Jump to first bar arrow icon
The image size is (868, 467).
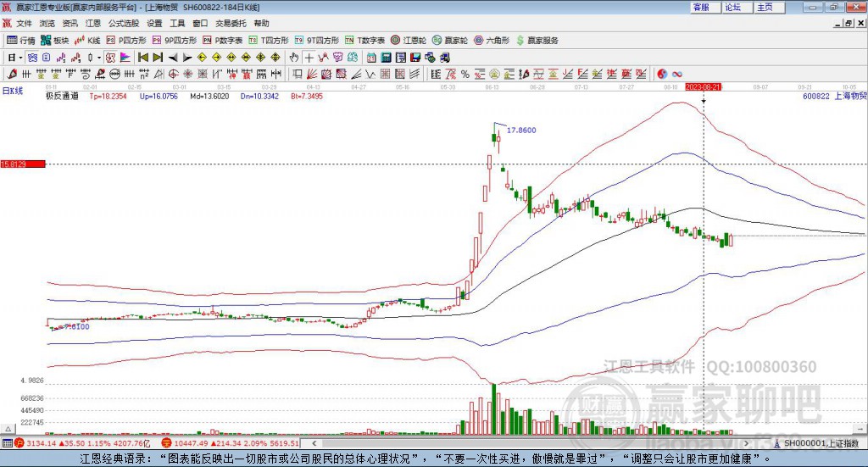click(x=142, y=58)
